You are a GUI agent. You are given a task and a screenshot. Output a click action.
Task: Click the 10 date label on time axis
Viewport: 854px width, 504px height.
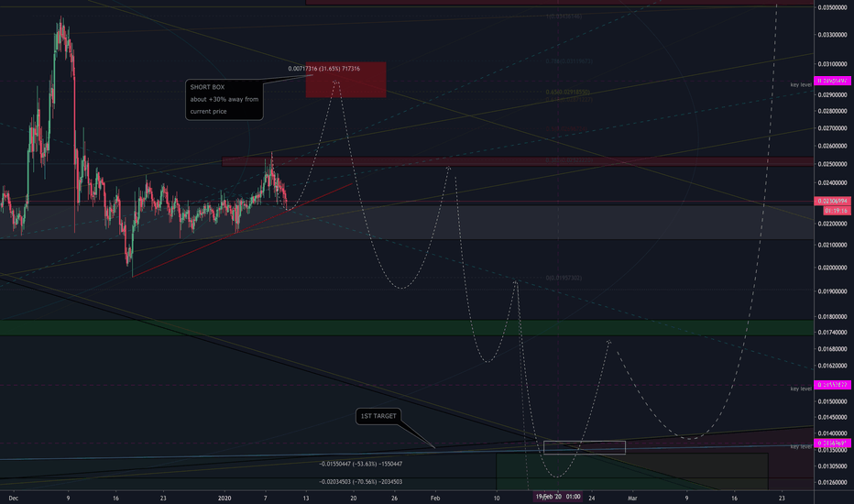click(496, 498)
